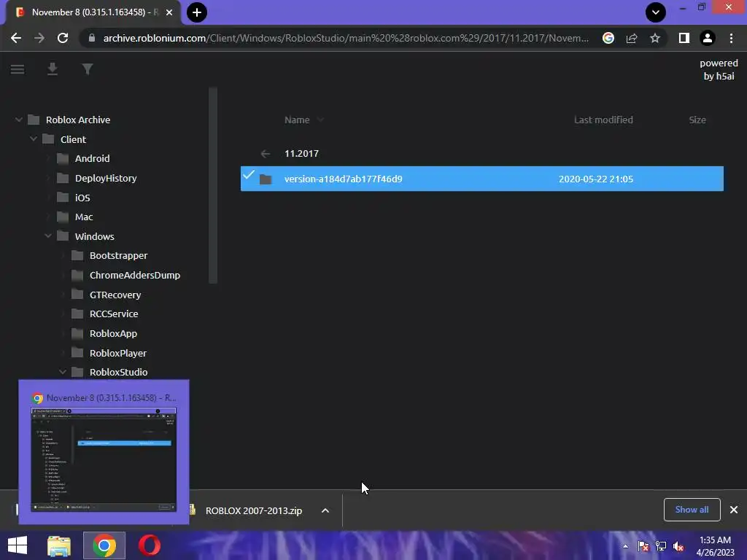Toggle the browser side panel

pyautogui.click(x=684, y=38)
